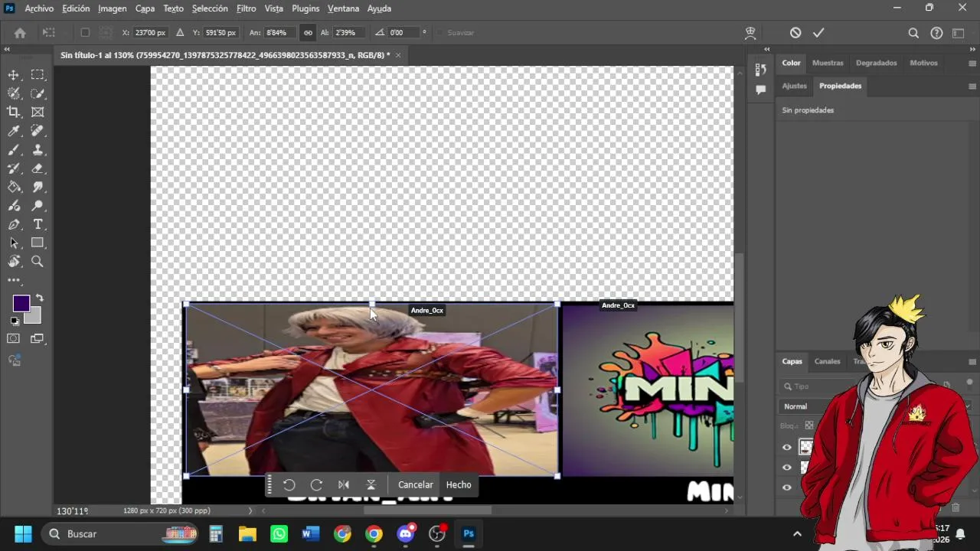Select the Dodge tool
Screen dimensions: 980x551
38,206
